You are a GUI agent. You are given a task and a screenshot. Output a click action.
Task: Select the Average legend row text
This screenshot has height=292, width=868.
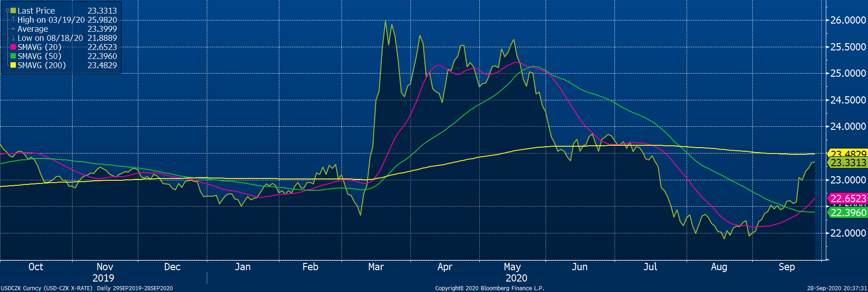pyautogui.click(x=33, y=29)
